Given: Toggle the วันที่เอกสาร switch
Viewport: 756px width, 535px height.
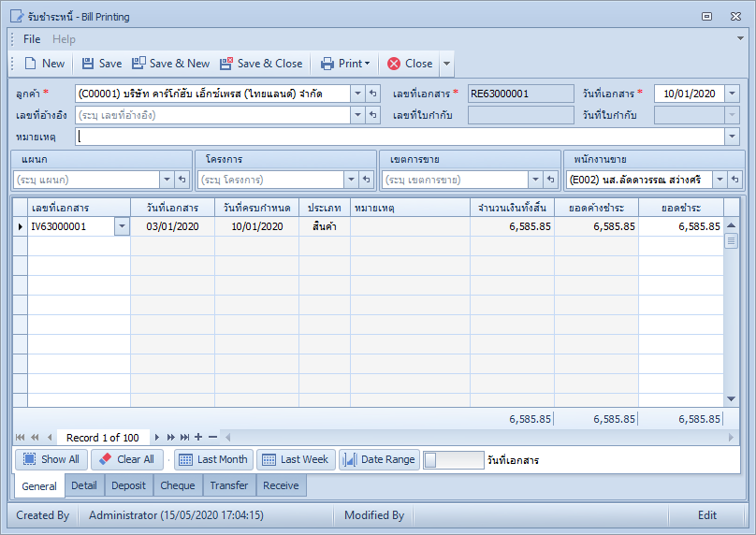Looking at the screenshot, I should click(x=453, y=460).
